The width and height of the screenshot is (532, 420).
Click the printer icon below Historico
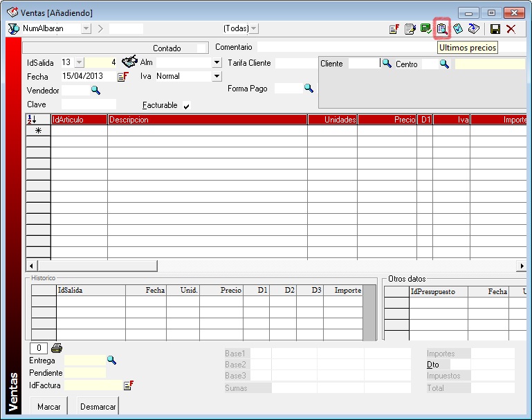[x=57, y=348]
